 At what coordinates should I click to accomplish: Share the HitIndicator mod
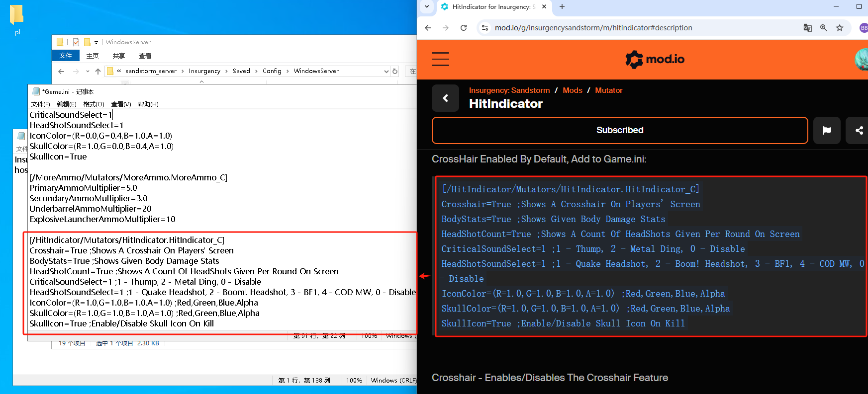coord(858,130)
